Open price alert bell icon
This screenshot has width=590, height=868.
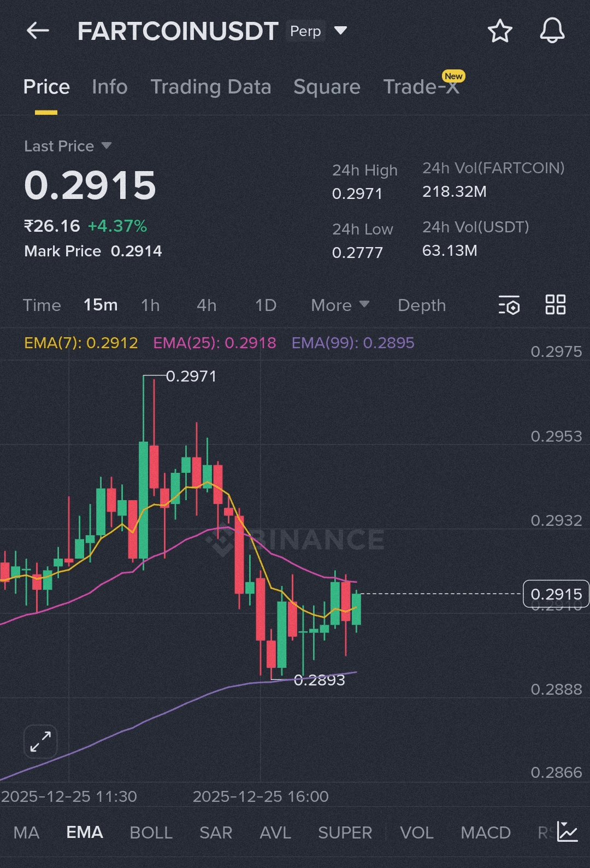pyautogui.click(x=552, y=31)
